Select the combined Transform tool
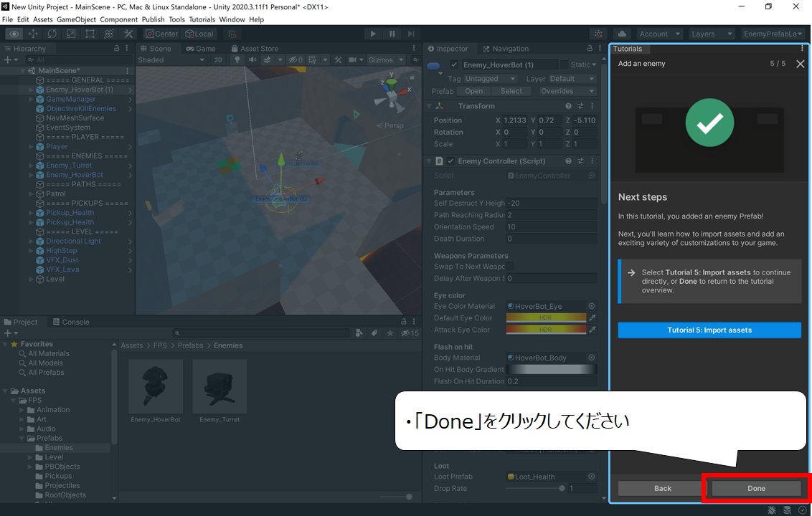812x516 pixels. click(109, 34)
